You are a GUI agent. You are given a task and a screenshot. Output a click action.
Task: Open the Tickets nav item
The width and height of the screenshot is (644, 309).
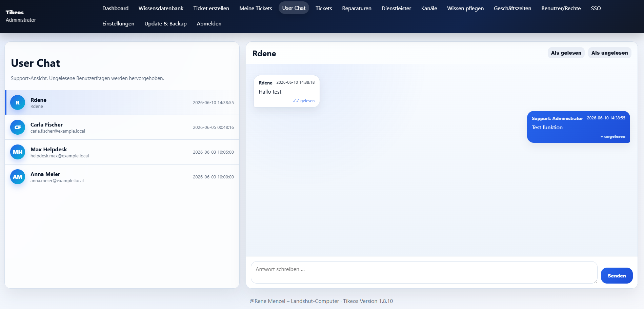coord(324,8)
